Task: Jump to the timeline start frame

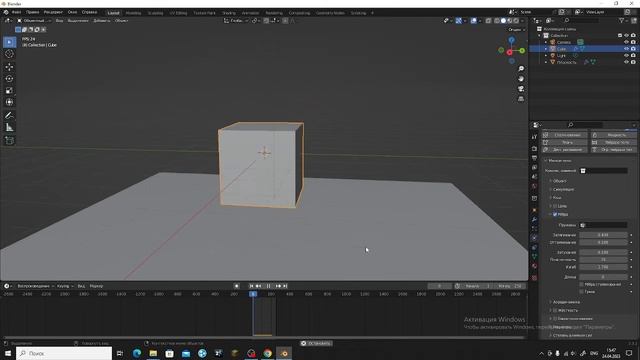Action: click(251, 286)
